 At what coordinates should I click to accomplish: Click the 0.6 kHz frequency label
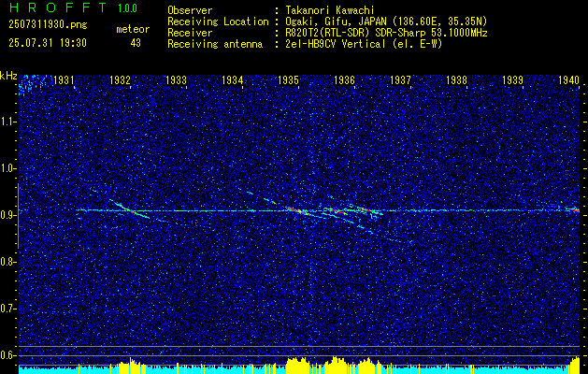coord(7,355)
